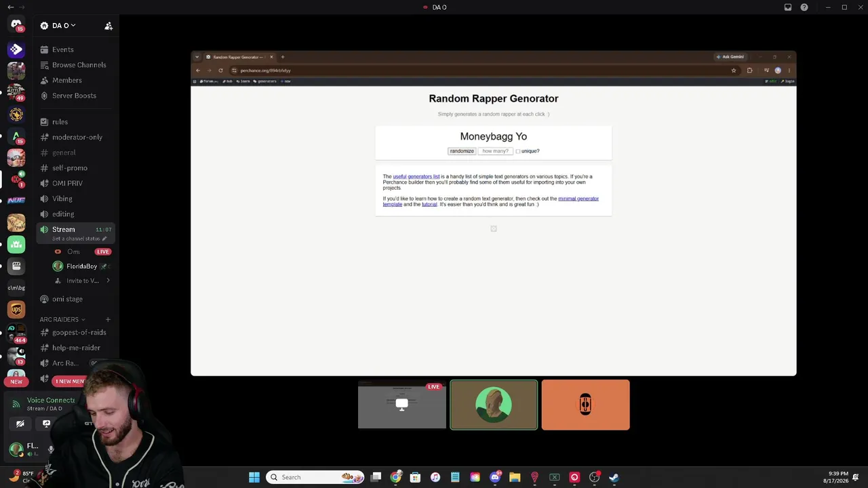This screenshot has height=488, width=868.
Task: Select the green avatar participant tile
Action: point(494,405)
